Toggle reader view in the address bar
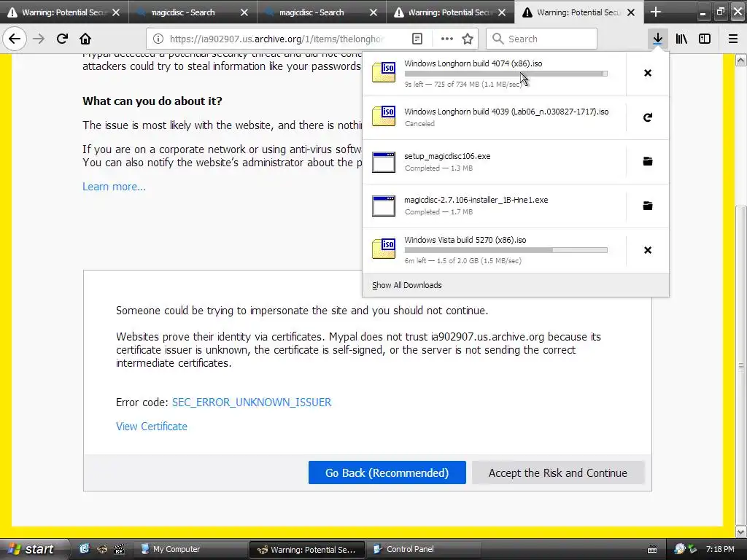The height and width of the screenshot is (560, 747). 417,39
